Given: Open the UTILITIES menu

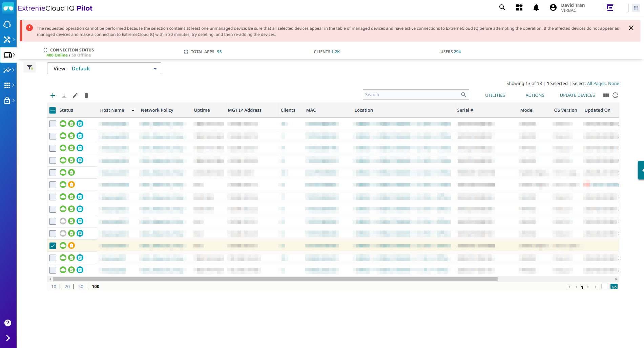Looking at the screenshot, I should 495,95.
